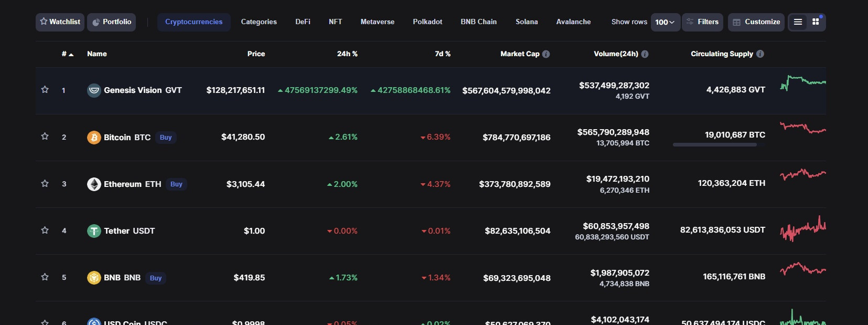Click the BNB coin logo icon
The width and height of the screenshot is (868, 325).
coord(94,278)
